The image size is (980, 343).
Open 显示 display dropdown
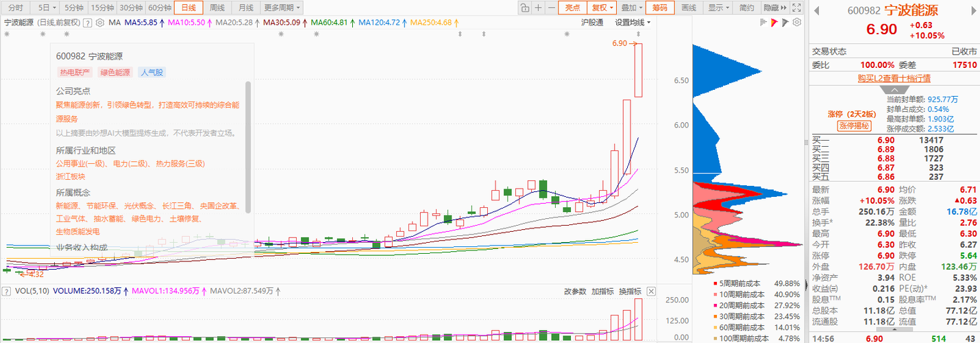point(718,8)
